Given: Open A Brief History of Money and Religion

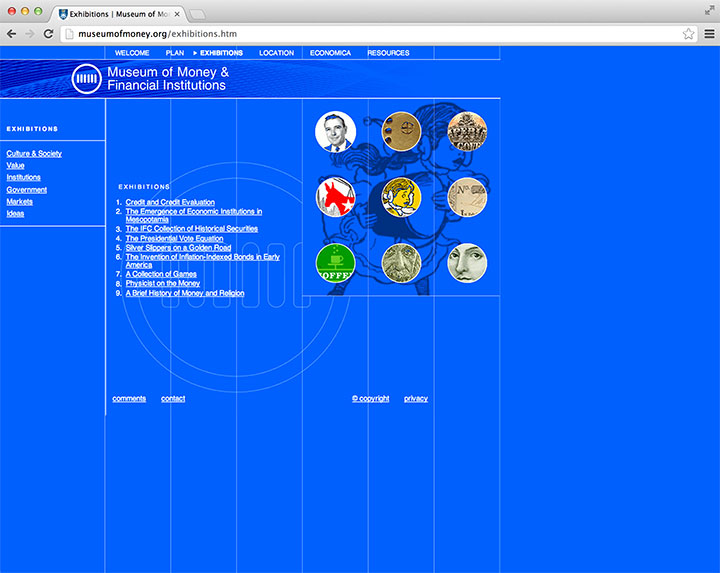Looking at the screenshot, I should pyautogui.click(x=185, y=293).
